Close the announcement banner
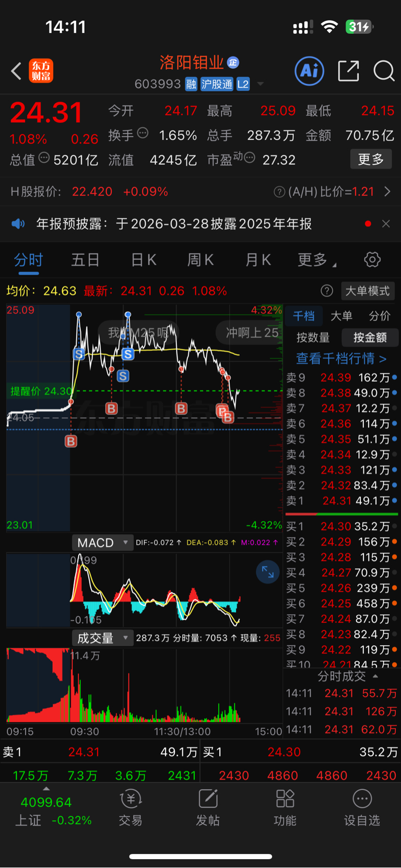Viewport: 401px width, 868px height. [x=386, y=224]
